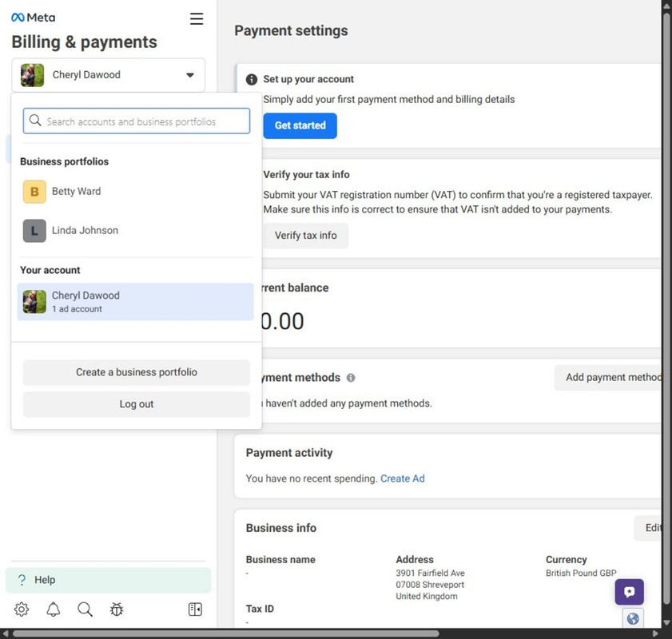Screen dimensions: 672x639
Task: Click the 'Billing & payments' title
Action: click(x=85, y=42)
